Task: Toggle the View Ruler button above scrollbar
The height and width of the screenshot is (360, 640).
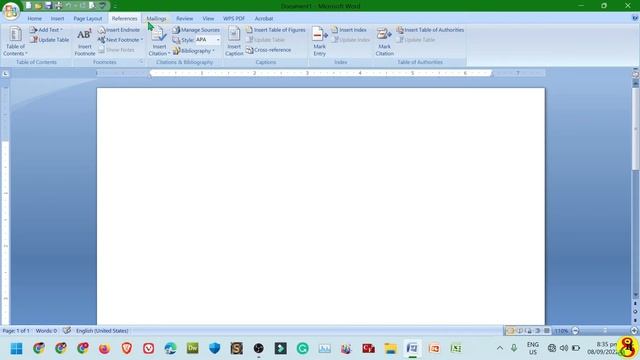Action: [x=635, y=74]
